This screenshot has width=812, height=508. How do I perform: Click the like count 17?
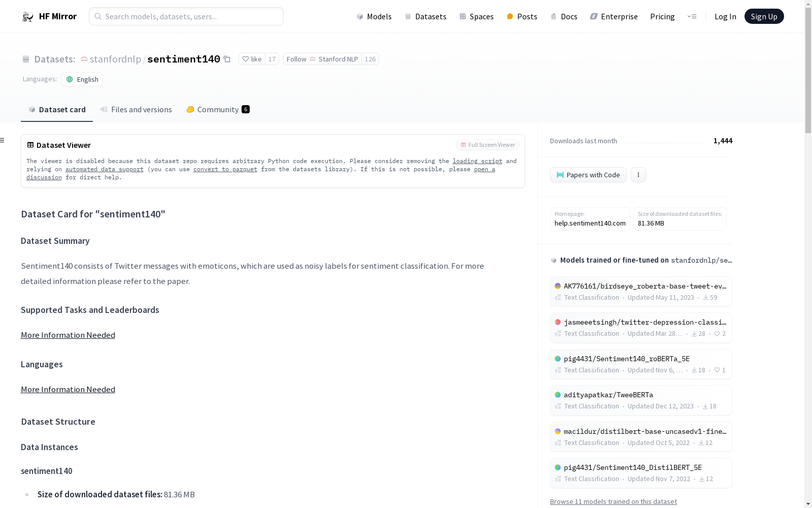[272, 59]
